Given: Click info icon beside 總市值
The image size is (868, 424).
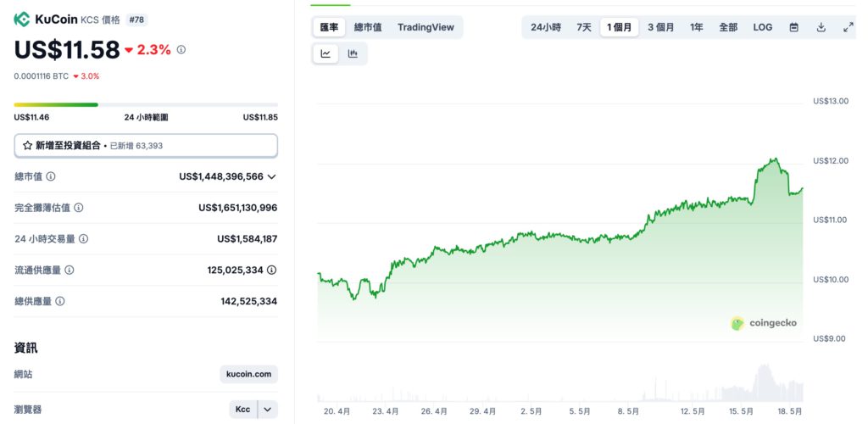Looking at the screenshot, I should (x=51, y=176).
